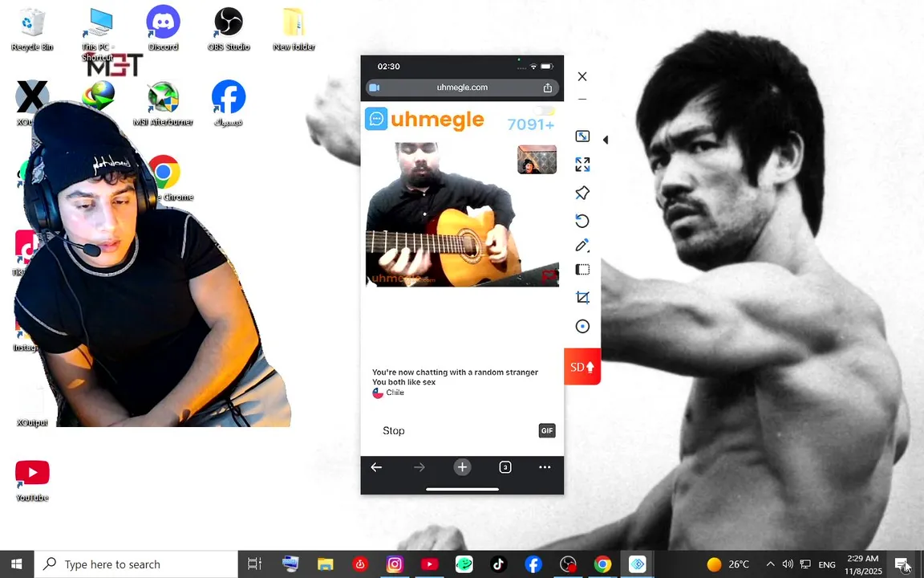The image size is (924, 578).
Task: Tap the share icon in address bar
Action: 548,88
